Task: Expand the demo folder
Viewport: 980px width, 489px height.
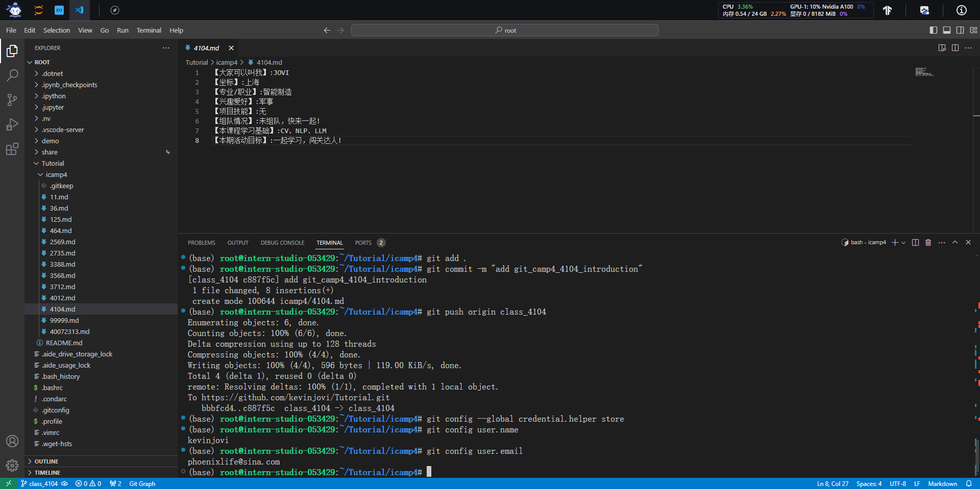Action: 101,141
